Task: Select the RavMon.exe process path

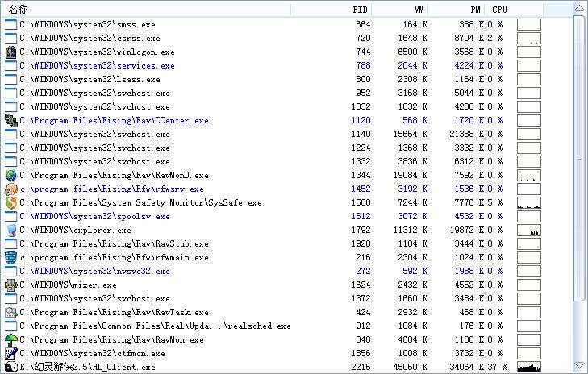Action: pyautogui.click(x=112, y=339)
